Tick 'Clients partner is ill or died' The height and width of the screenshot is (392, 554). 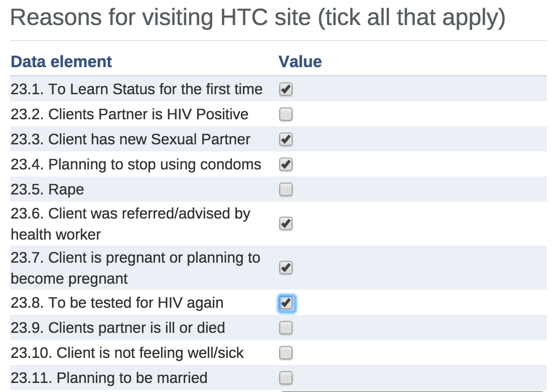(286, 328)
